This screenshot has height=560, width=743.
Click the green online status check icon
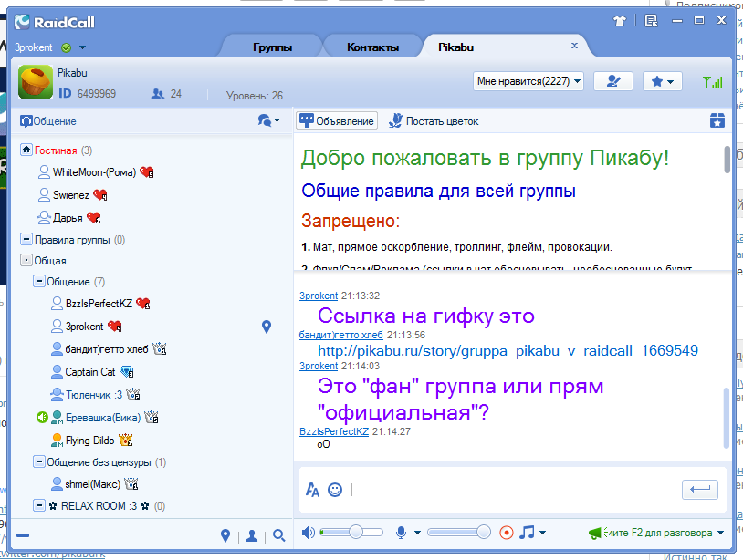(67, 47)
